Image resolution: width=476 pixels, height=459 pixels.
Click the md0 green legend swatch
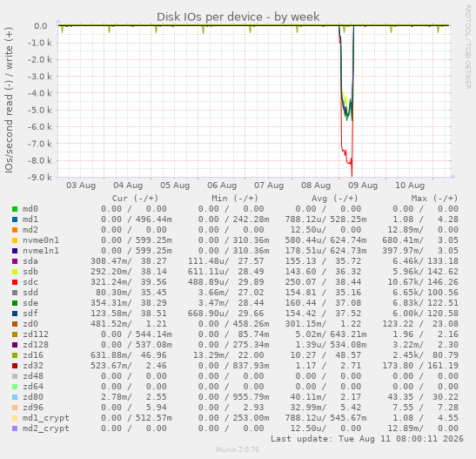pyautogui.click(x=15, y=209)
